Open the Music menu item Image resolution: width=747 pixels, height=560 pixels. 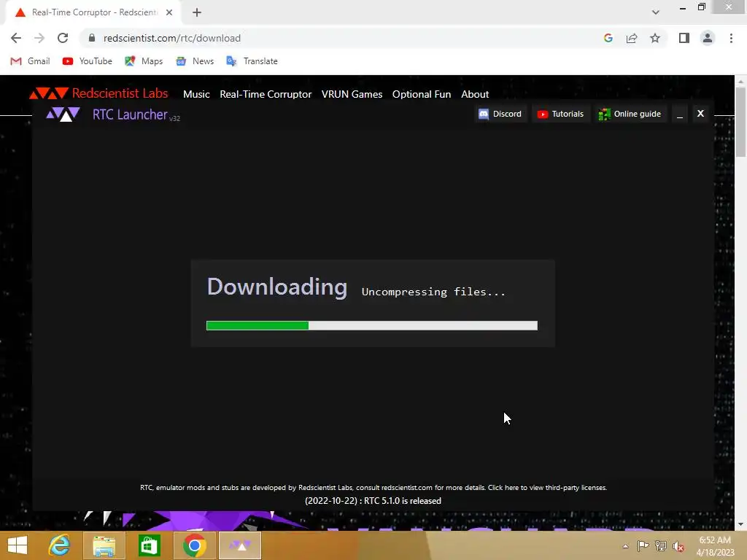pyautogui.click(x=196, y=94)
